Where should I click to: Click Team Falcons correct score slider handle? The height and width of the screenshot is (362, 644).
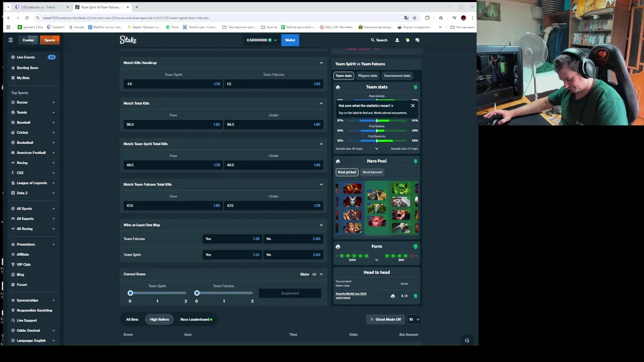click(x=197, y=293)
